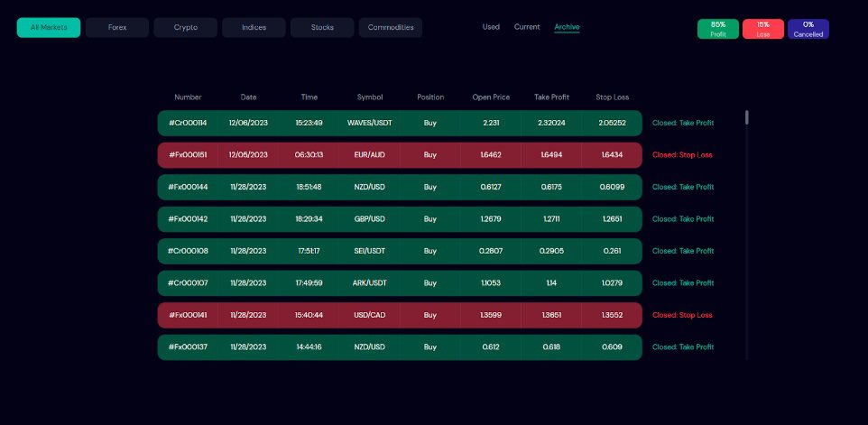Open the Archive signals view
The height and width of the screenshot is (425, 868).
[567, 27]
